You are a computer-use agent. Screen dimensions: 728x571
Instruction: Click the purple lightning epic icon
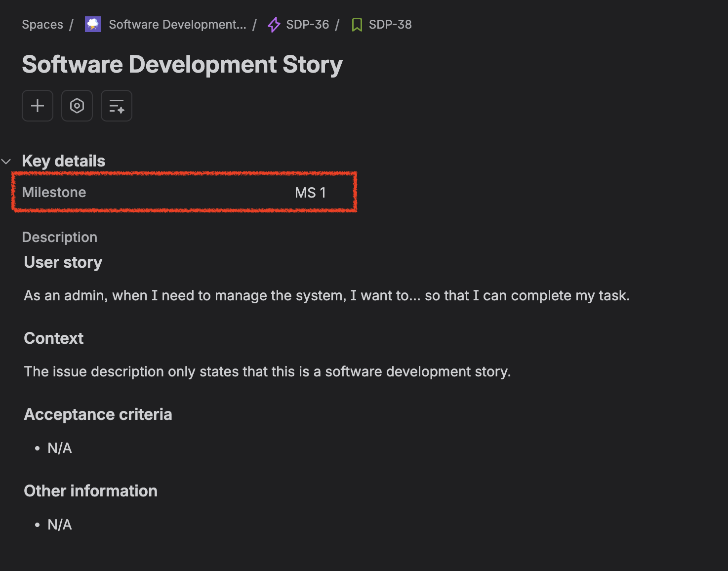tap(274, 25)
